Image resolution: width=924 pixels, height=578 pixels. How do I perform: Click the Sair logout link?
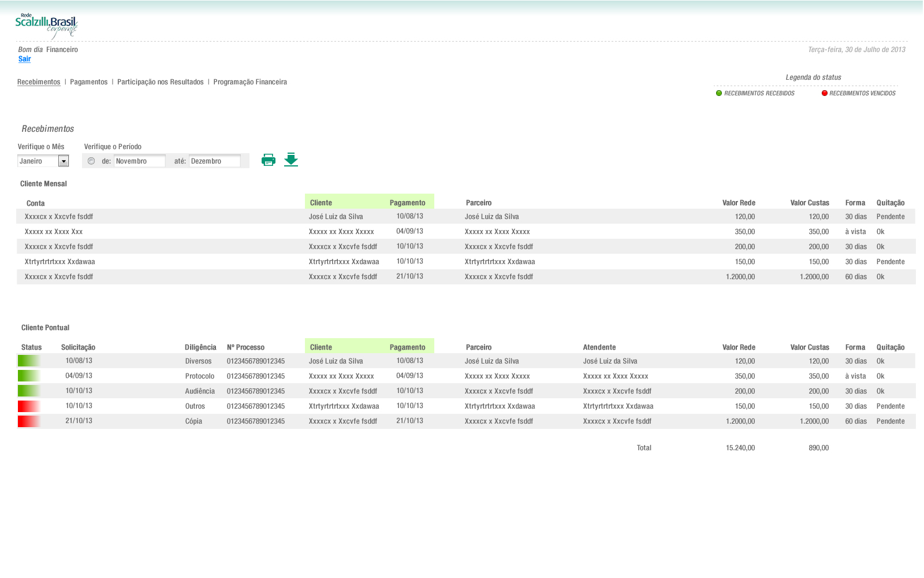tap(24, 59)
